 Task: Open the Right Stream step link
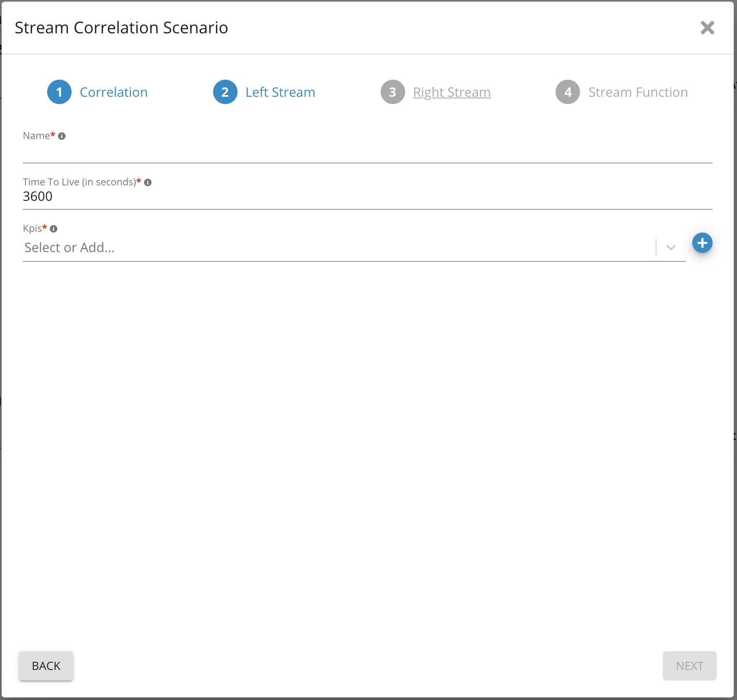(x=451, y=92)
